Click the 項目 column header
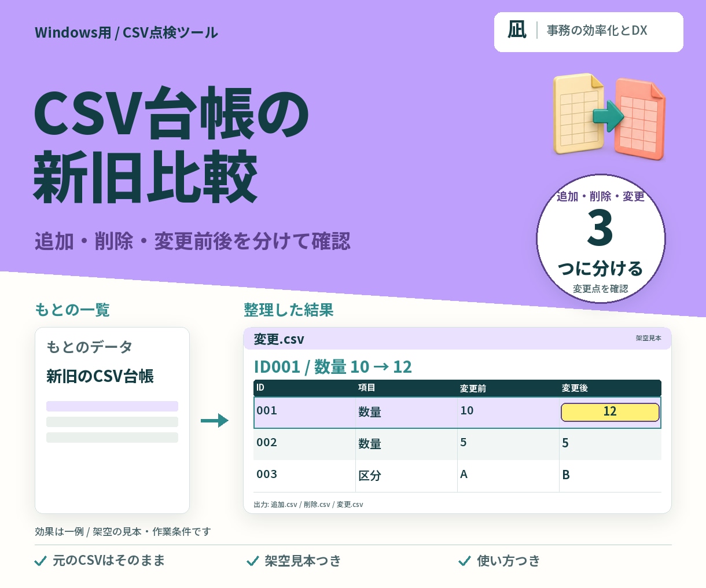Viewport: 706px width, 588px height. [x=366, y=388]
